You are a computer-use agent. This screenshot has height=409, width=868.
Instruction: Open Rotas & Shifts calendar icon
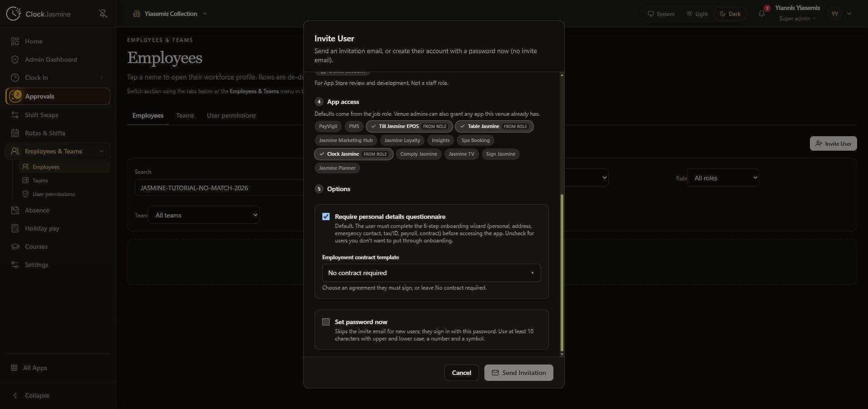click(x=15, y=133)
